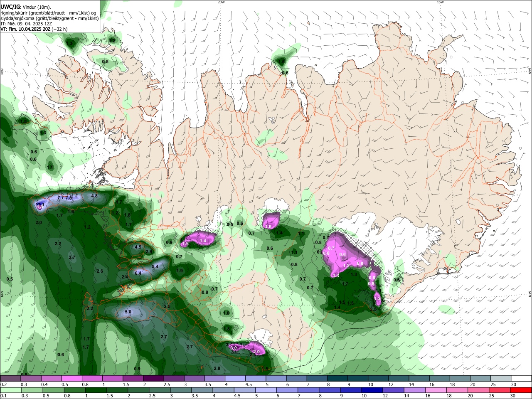Click the dusty mauve 0.2 swatch starting upper legend
The width and height of the screenshot is (532, 399).
point(10,379)
